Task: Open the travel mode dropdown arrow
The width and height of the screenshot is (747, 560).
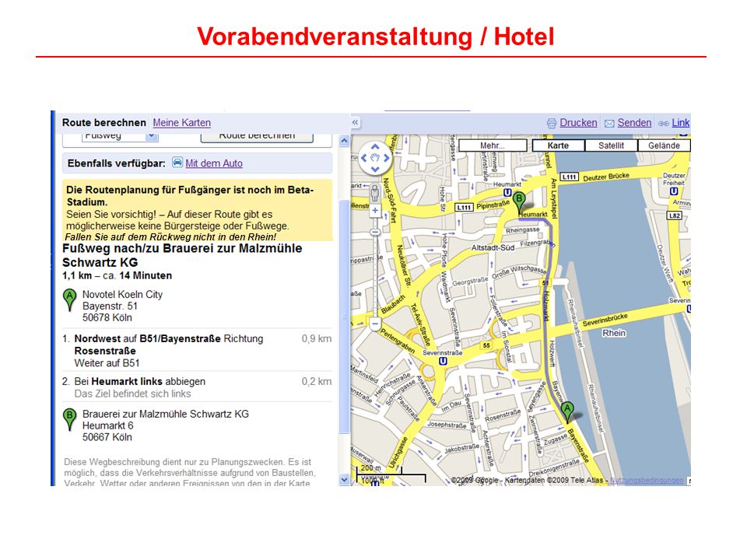Action: click(151, 137)
